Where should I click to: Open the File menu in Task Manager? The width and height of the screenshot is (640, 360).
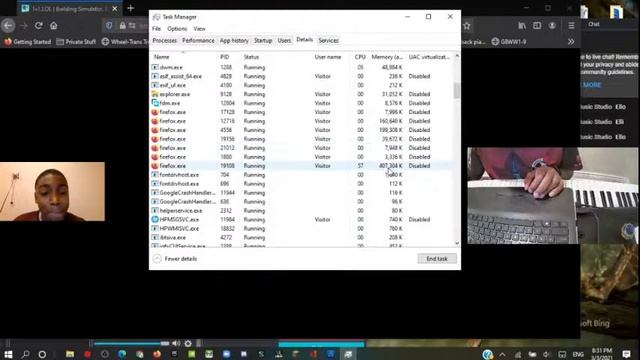point(156,29)
